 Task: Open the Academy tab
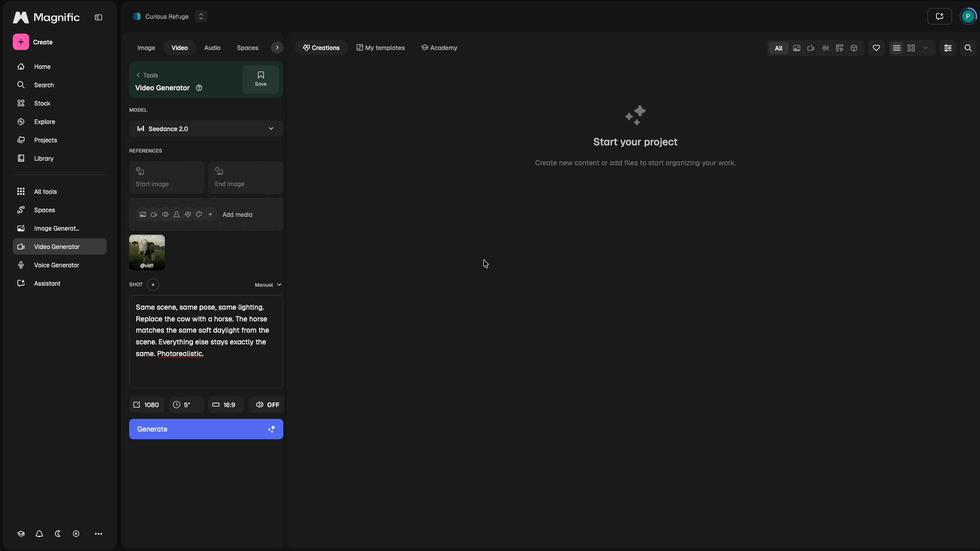(439, 47)
